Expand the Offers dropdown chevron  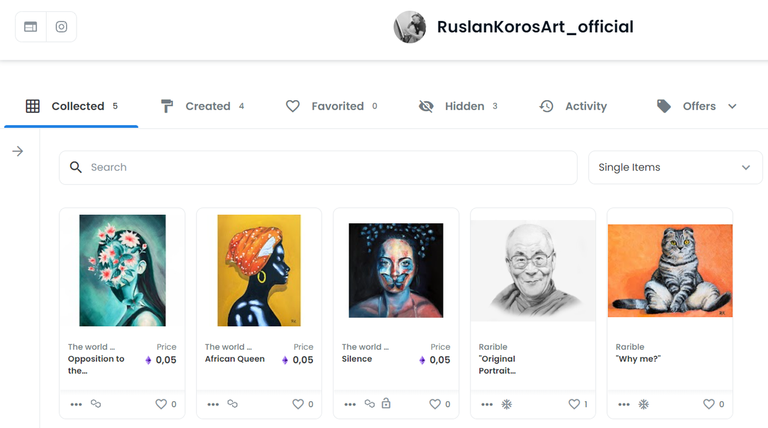tap(732, 106)
